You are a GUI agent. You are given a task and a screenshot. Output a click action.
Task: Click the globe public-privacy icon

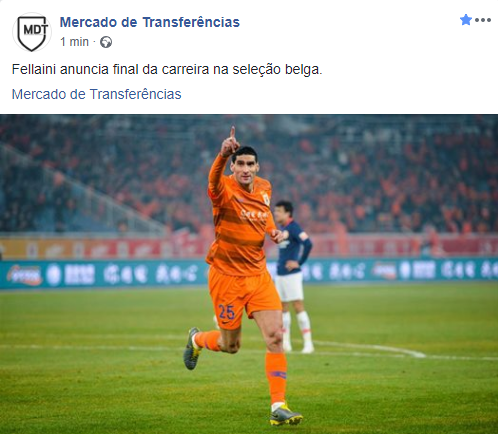pos(106,42)
